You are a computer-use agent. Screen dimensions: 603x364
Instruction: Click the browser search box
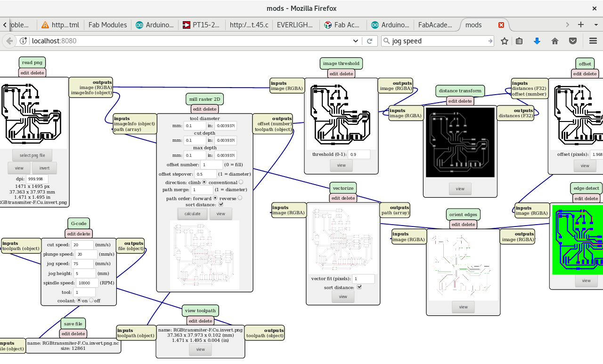[438, 41]
